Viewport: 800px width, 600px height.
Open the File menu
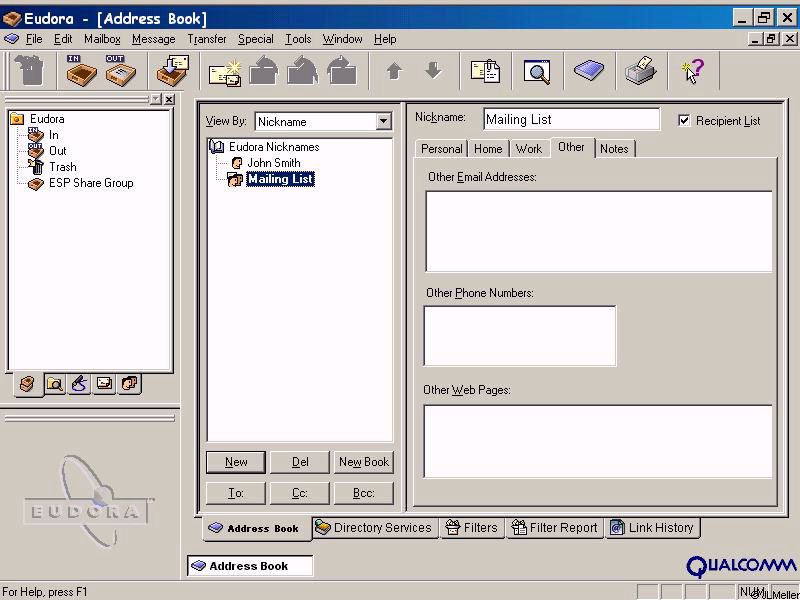(x=34, y=39)
